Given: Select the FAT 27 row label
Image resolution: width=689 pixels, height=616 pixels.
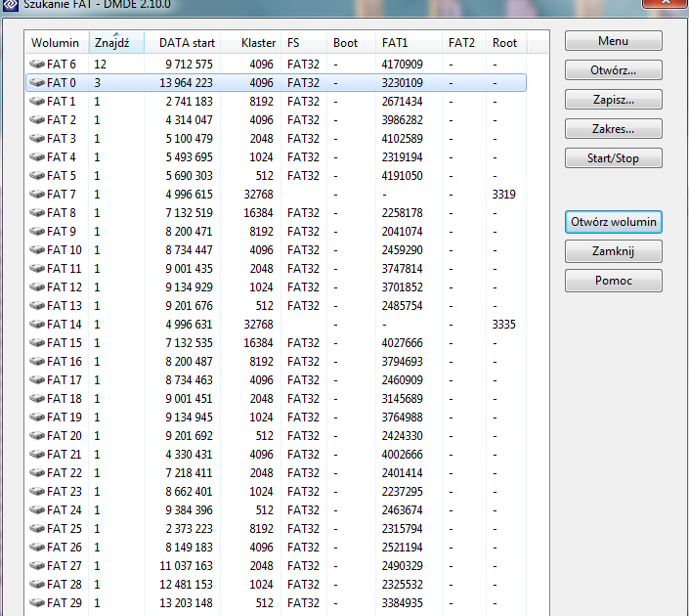Looking at the screenshot, I should 65,566.
